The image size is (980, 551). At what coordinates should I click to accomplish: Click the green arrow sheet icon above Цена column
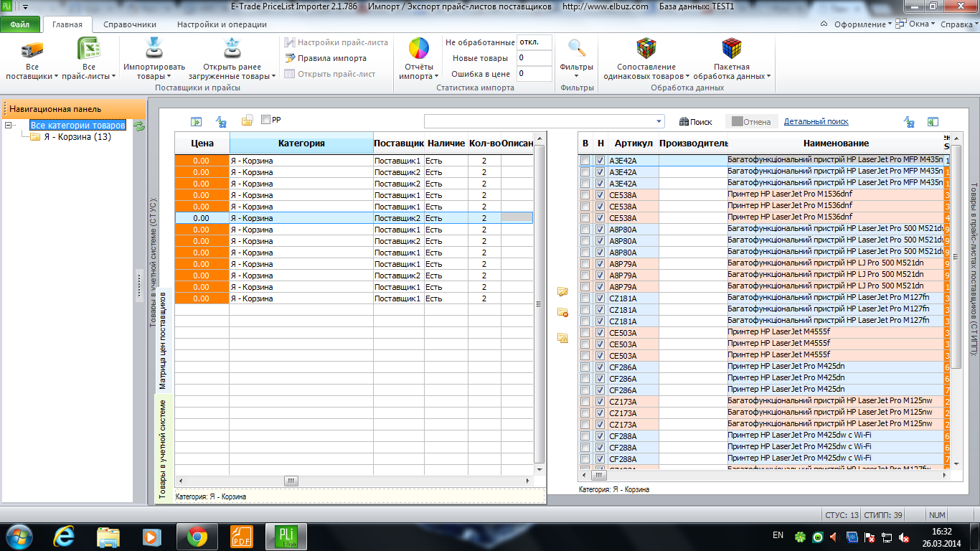[x=196, y=121]
